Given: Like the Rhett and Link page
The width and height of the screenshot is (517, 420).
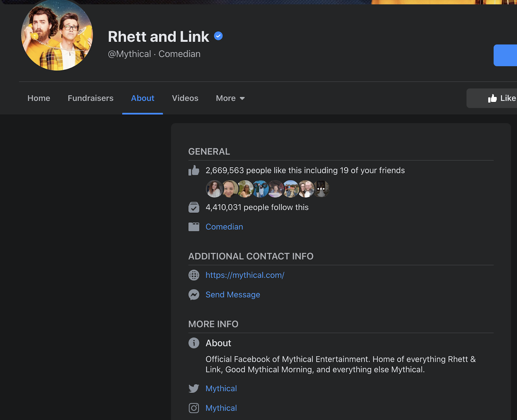Looking at the screenshot, I should pos(492,98).
